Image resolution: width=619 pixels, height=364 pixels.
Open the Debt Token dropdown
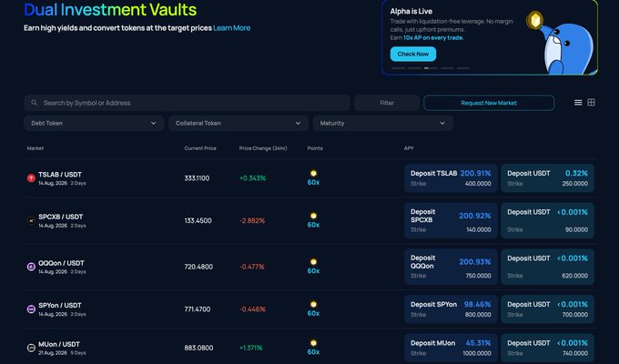coord(94,123)
